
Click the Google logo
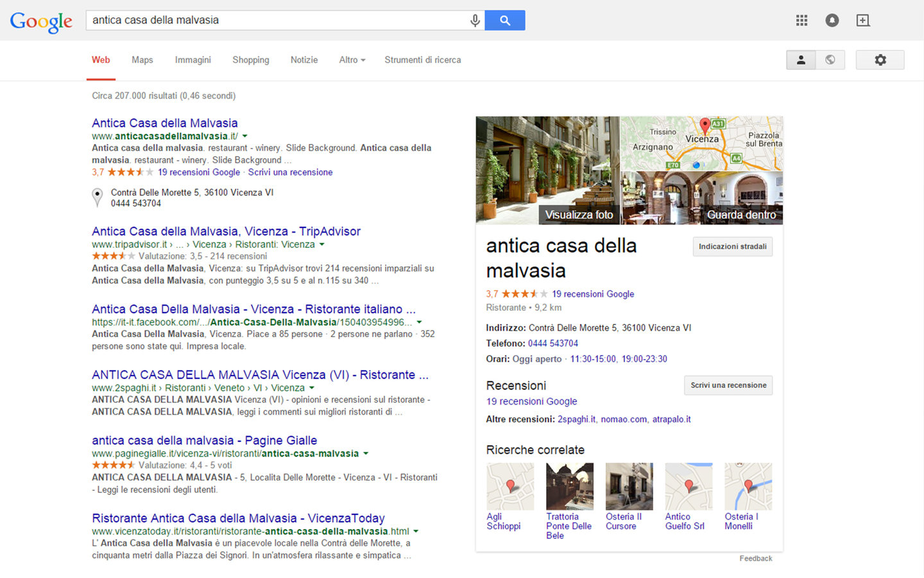click(x=41, y=21)
